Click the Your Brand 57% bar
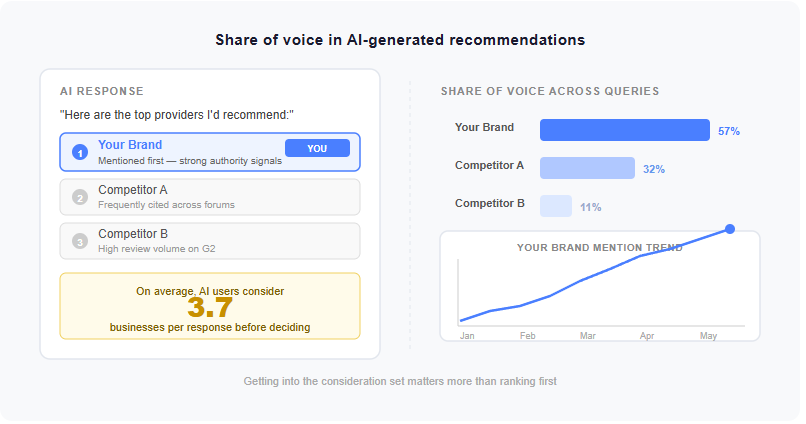The height and width of the screenshot is (424, 806). click(x=624, y=130)
